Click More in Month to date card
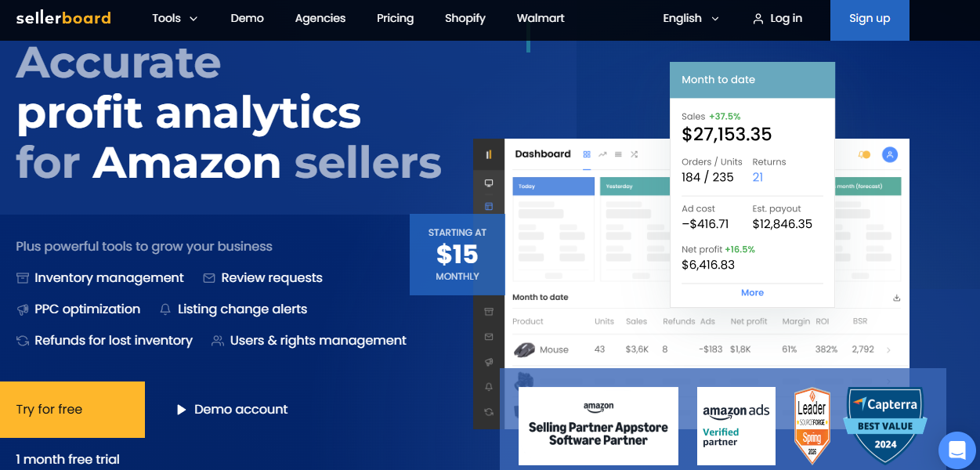This screenshot has width=980, height=470. click(752, 293)
